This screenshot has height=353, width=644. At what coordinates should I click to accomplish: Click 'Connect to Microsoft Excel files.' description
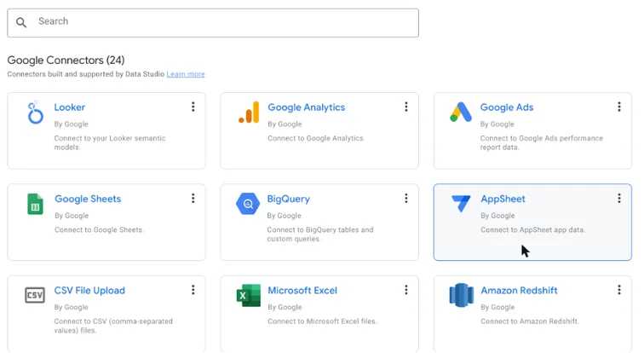click(322, 321)
